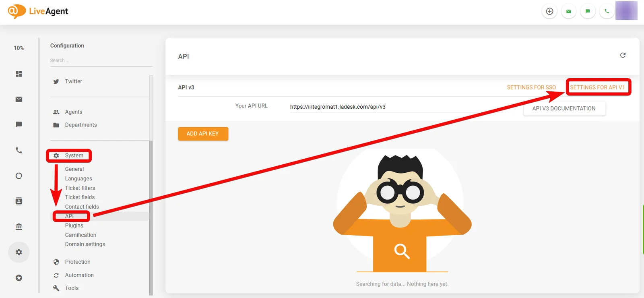Open reports circle icon in left rail
This screenshot has width=644, height=298.
[x=19, y=176]
